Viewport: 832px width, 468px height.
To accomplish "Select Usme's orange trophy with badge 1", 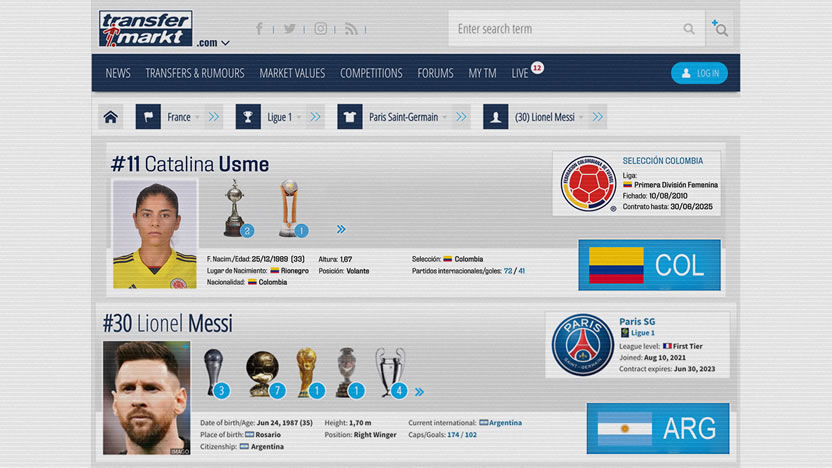I will click(x=292, y=208).
